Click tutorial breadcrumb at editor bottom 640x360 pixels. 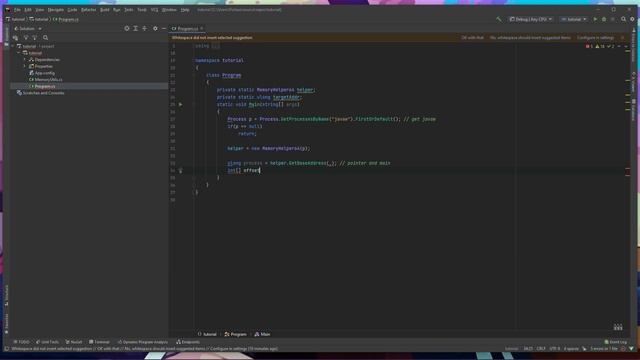pyautogui.click(x=207, y=334)
